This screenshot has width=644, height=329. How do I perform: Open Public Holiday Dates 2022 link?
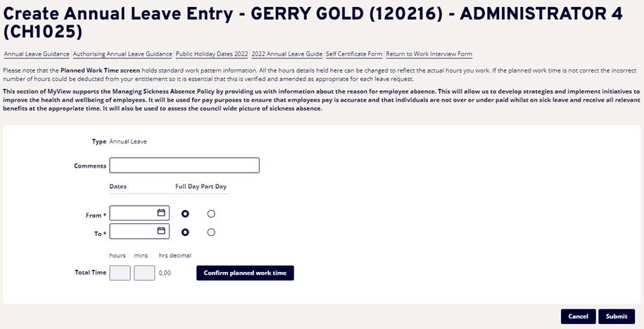tap(211, 54)
